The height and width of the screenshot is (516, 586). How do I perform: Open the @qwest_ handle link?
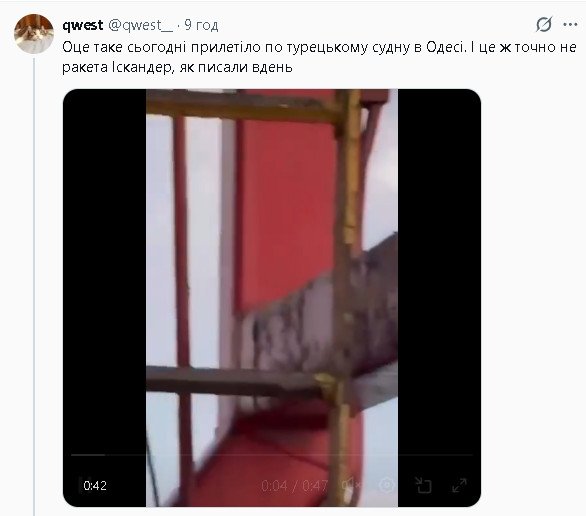[141, 25]
